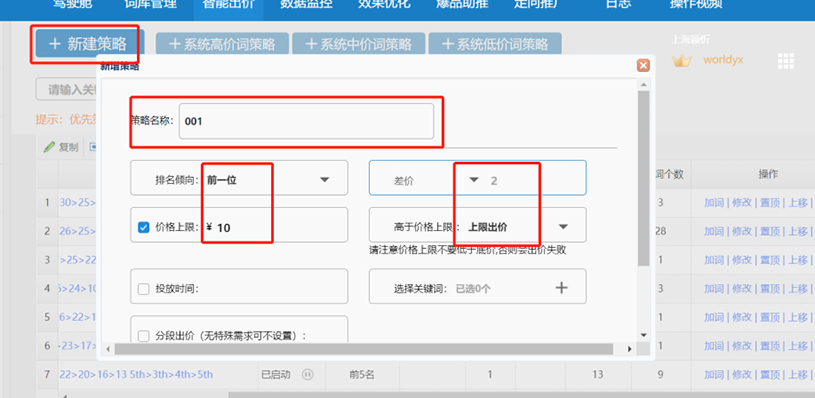Click 修改 in row 4
The width and height of the screenshot is (815, 398).
pyautogui.click(x=741, y=288)
